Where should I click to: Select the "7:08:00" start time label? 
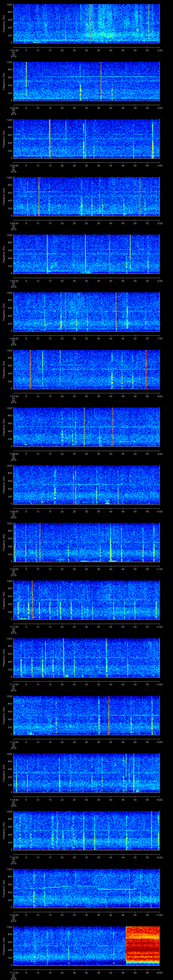click(x=14, y=454)
